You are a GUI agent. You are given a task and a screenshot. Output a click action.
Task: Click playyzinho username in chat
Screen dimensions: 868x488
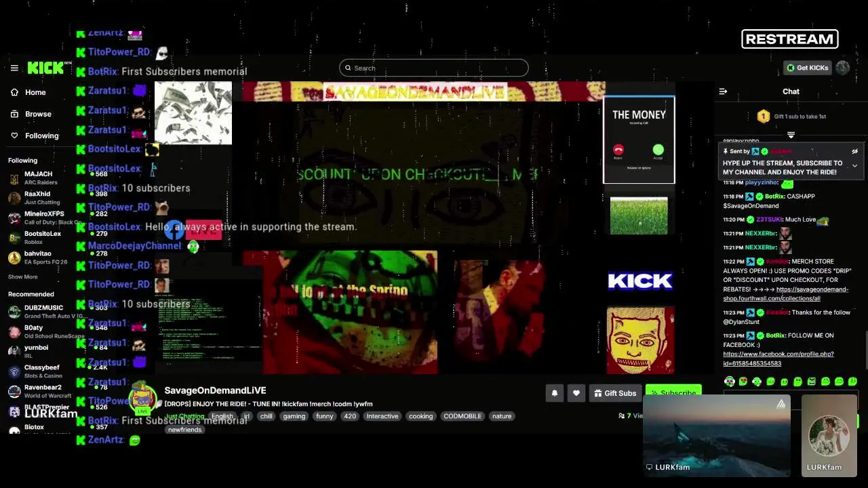pos(761,182)
